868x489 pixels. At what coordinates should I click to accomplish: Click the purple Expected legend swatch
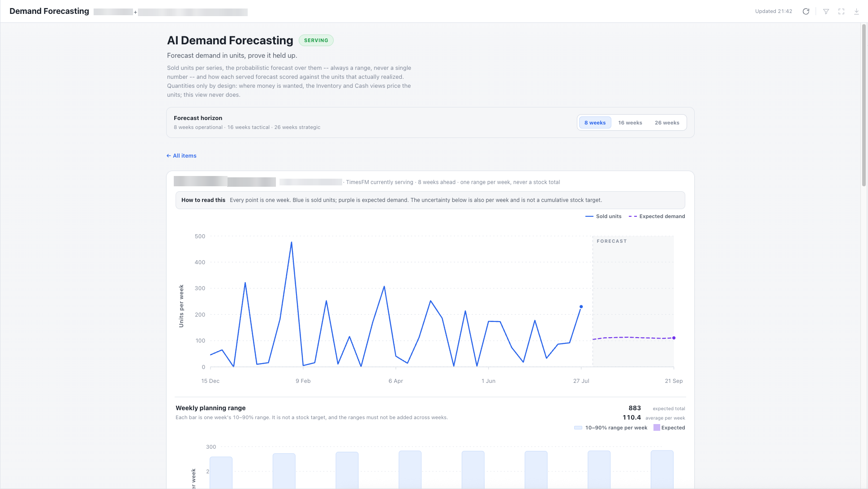pos(657,428)
